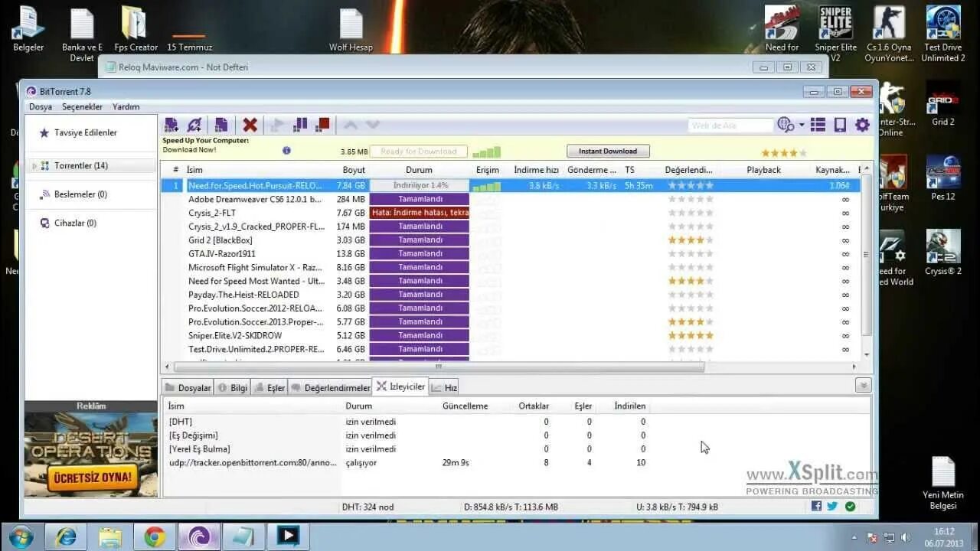Click the red Stop torrent icon
This screenshot has height=551, width=980.
pyautogui.click(x=322, y=125)
